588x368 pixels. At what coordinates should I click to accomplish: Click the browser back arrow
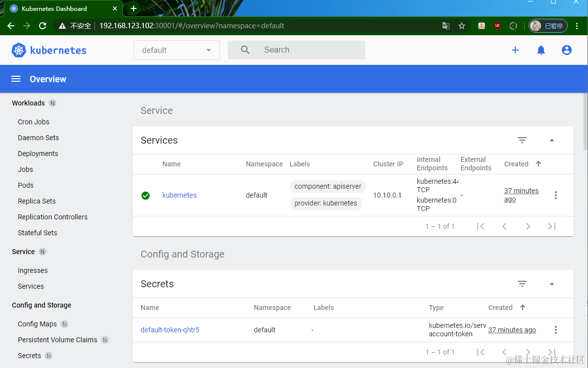pos(11,26)
